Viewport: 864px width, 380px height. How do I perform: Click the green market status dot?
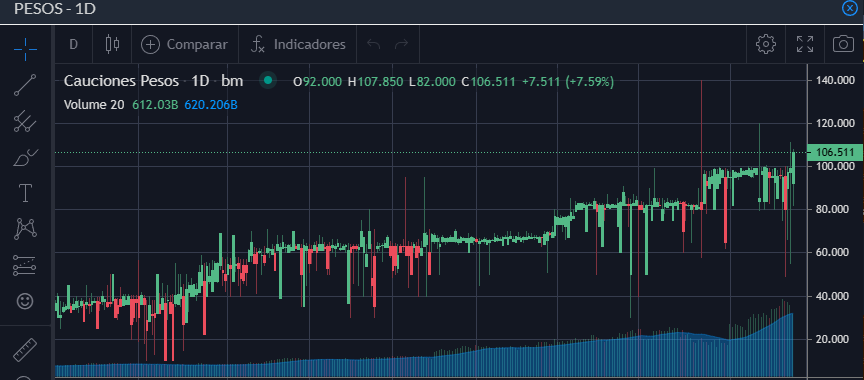[x=268, y=81]
